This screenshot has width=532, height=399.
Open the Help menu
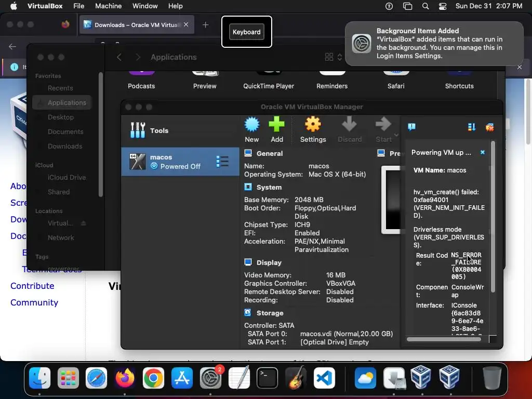[176, 6]
